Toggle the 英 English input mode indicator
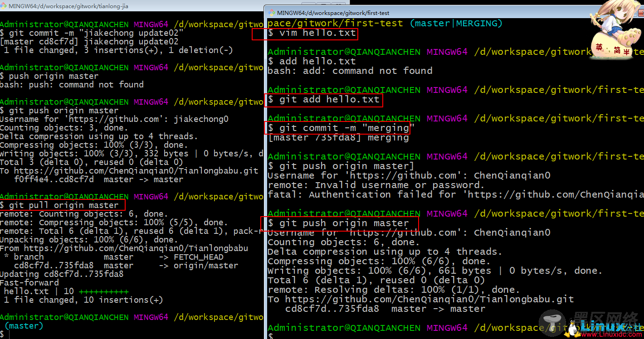This screenshot has width=644, height=339. [x=600, y=48]
